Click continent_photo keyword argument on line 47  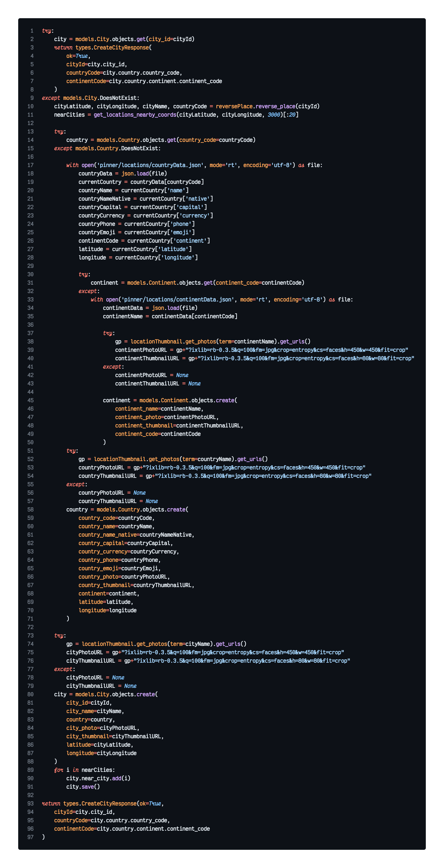(138, 417)
